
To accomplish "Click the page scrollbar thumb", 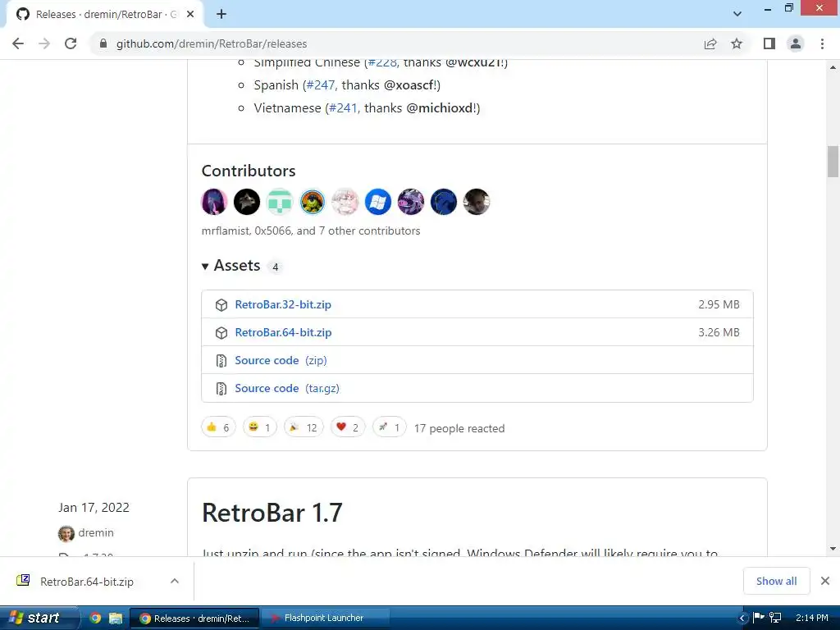I will 833,162.
